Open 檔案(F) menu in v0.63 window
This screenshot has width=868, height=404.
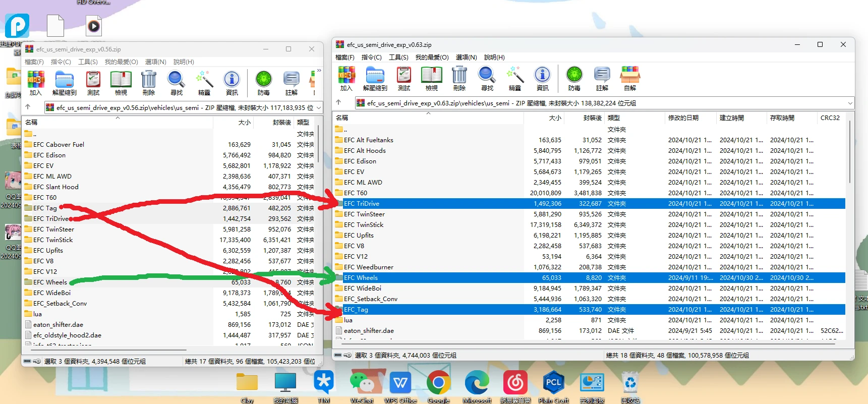(x=345, y=57)
